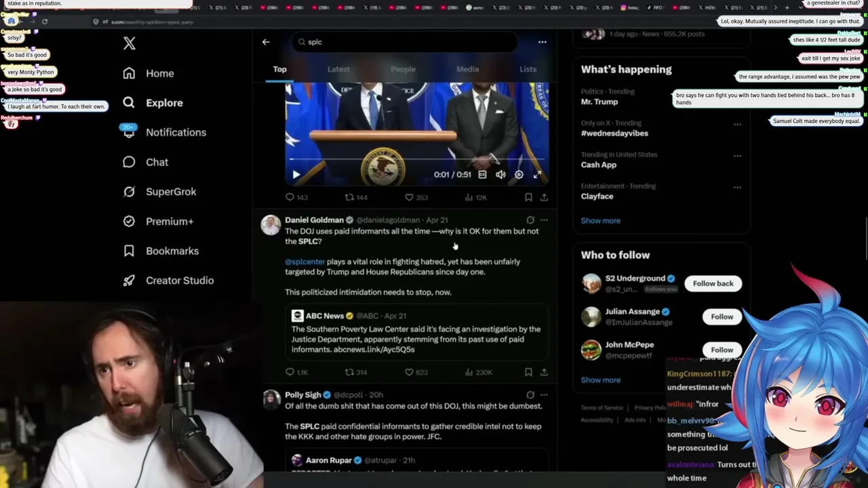Repost Goldman post with 314 reposts

[356, 372]
